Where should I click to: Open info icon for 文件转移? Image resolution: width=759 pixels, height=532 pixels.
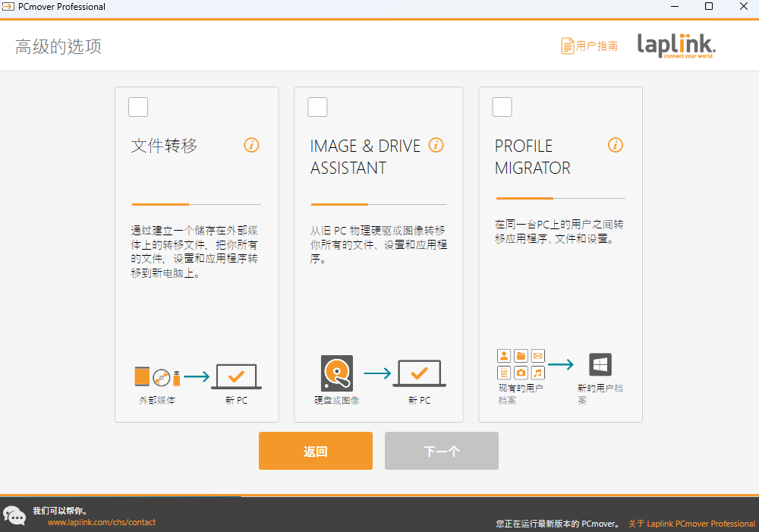tap(251, 145)
